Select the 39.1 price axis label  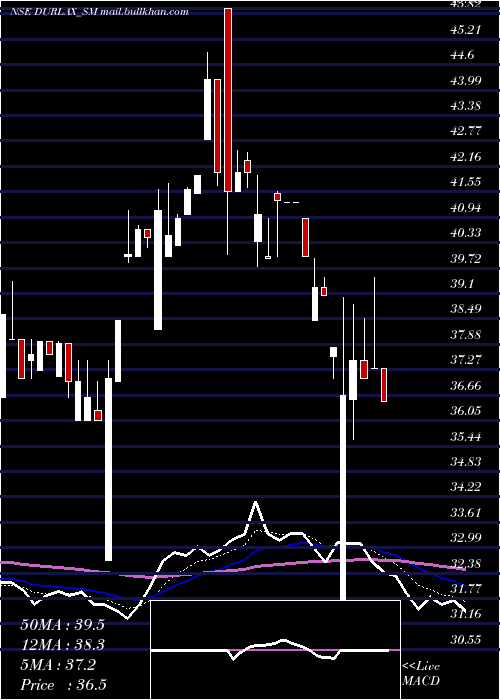coord(462,284)
